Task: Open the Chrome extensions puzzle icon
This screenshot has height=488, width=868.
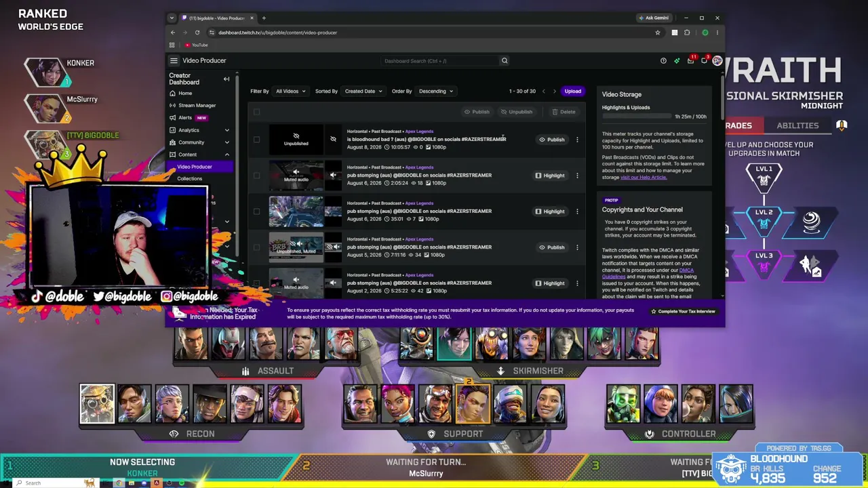Action: pos(687,33)
